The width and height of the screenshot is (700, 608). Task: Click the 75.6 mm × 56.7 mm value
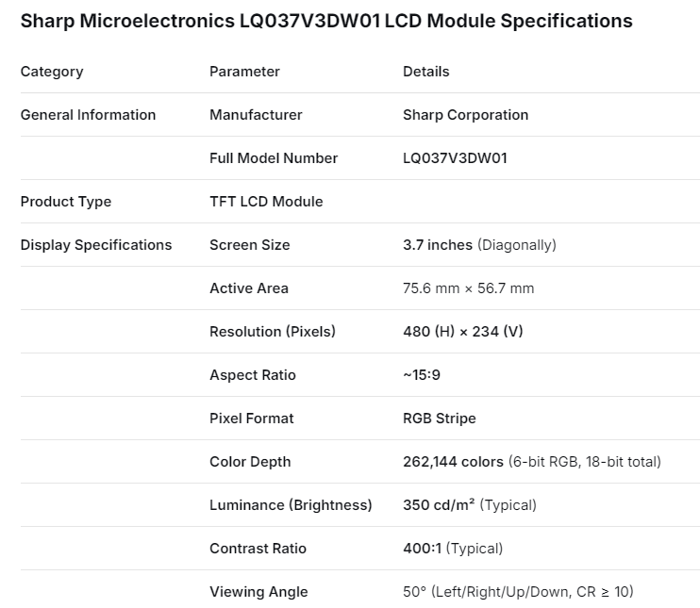pyautogui.click(x=468, y=288)
